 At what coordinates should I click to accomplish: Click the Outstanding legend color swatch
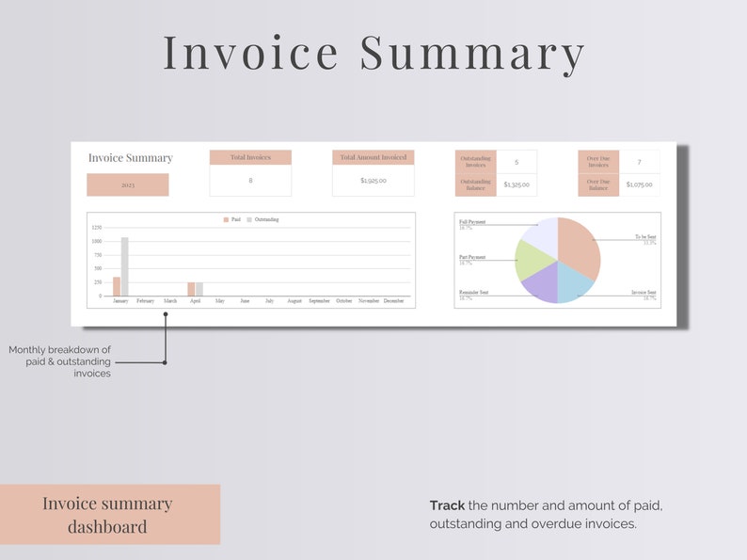tap(249, 219)
